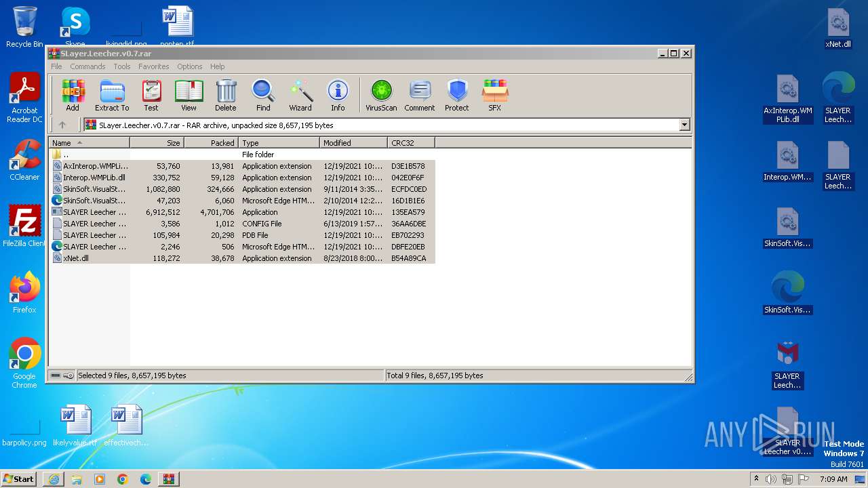Open the Help menu
Screen dimensions: 868x488
coord(217,66)
